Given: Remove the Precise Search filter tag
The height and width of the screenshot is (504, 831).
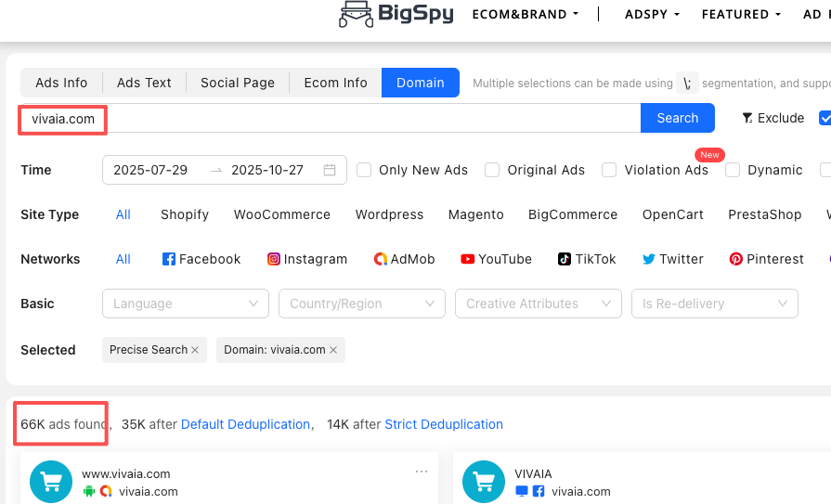Looking at the screenshot, I should [x=195, y=350].
